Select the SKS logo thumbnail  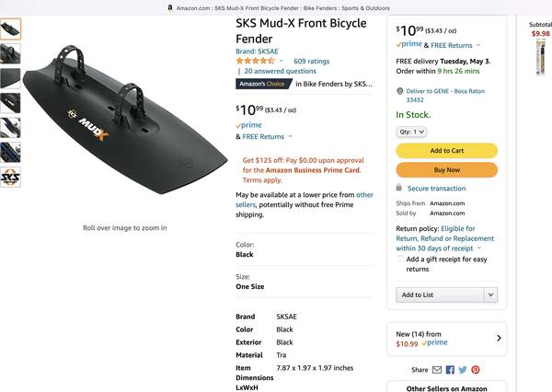(10, 175)
